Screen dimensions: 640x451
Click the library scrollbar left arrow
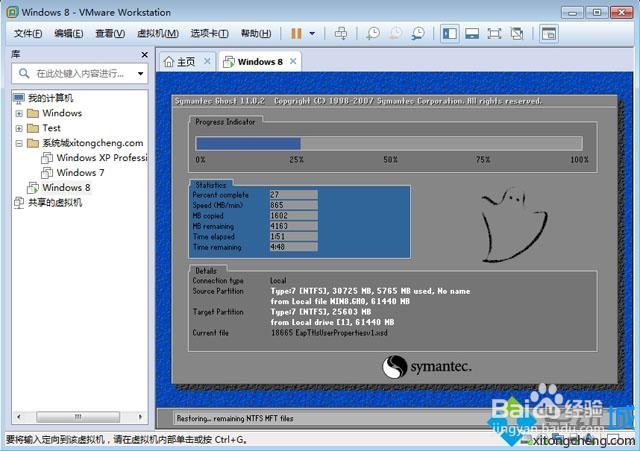point(19,417)
